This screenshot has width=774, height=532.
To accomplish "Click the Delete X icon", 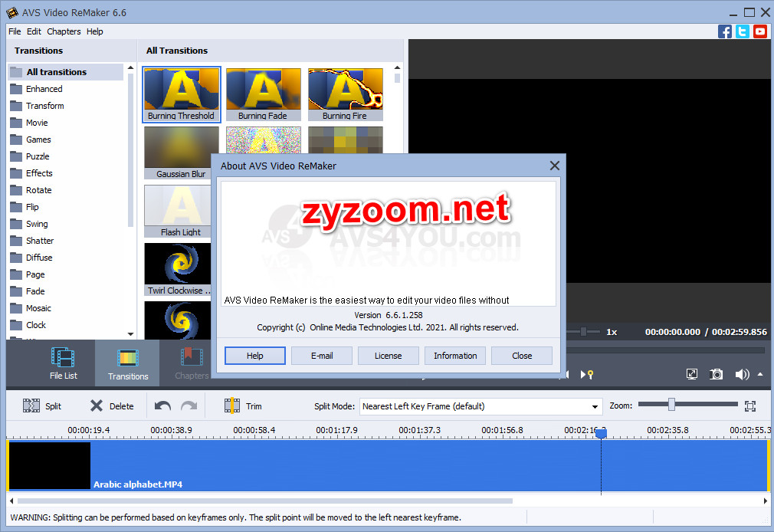I will (97, 406).
